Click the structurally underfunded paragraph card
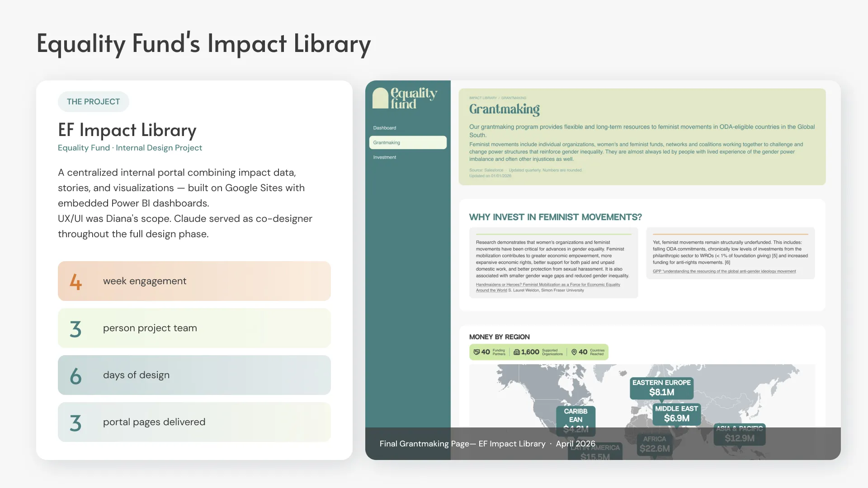Viewport: 868px width, 488px height. pyautogui.click(x=731, y=253)
